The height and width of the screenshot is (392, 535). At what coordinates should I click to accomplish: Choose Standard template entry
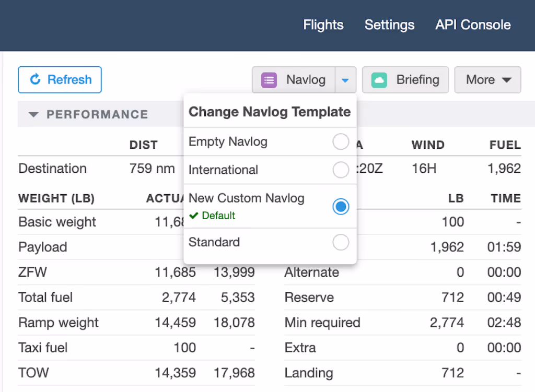(270, 242)
